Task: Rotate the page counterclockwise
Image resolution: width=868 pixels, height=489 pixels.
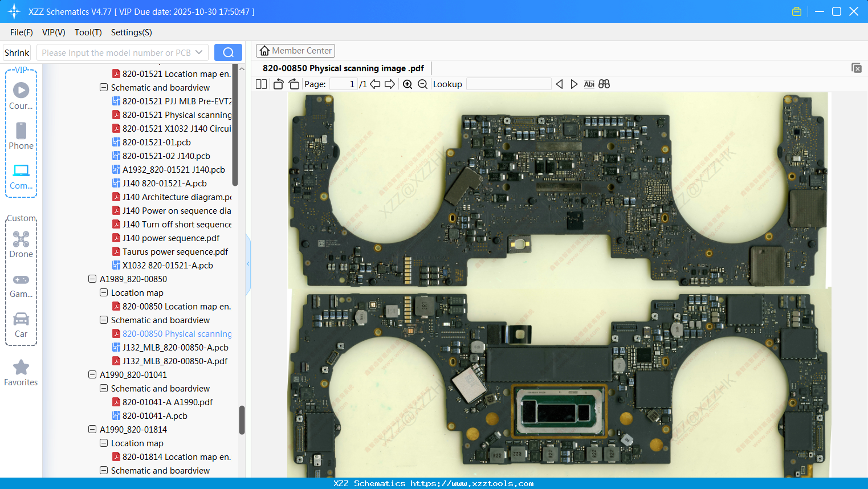Action: (x=278, y=84)
